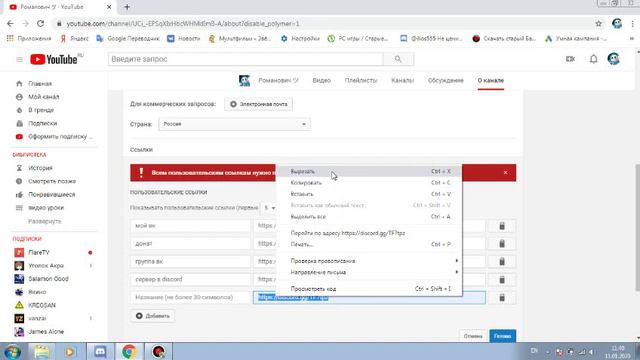640x360 pixels.
Task: Open Discord from the taskbar
Action: pyautogui.click(x=100, y=352)
